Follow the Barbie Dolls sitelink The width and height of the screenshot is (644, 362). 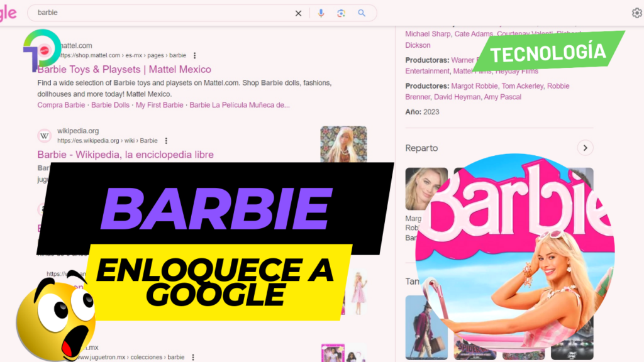pos(110,105)
